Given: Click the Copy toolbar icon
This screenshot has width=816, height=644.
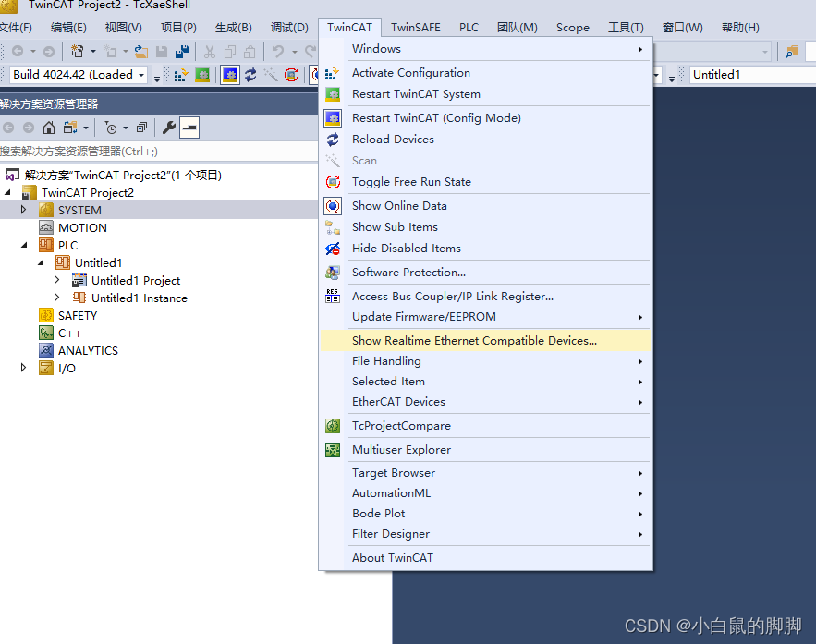Looking at the screenshot, I should tap(229, 51).
